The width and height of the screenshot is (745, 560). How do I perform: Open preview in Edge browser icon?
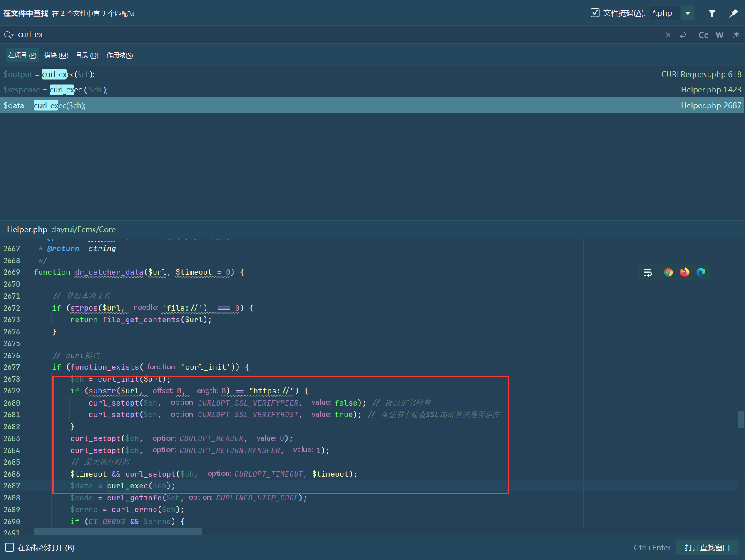701,272
